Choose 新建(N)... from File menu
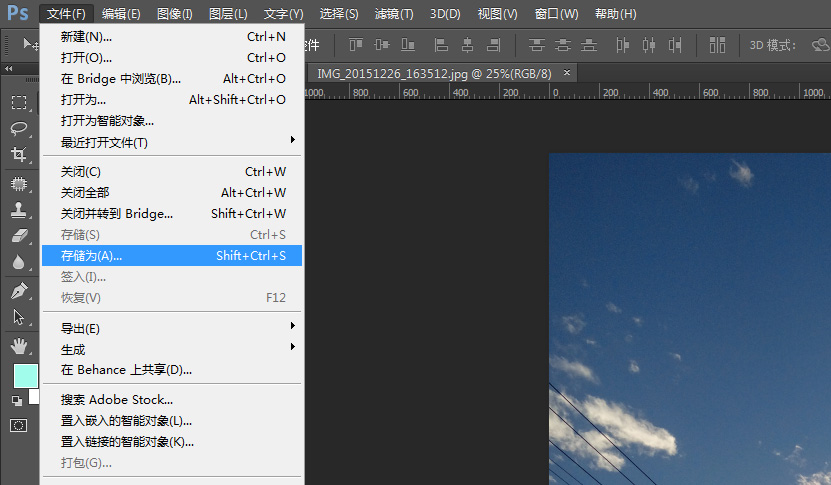The height and width of the screenshot is (485, 831). pos(172,37)
